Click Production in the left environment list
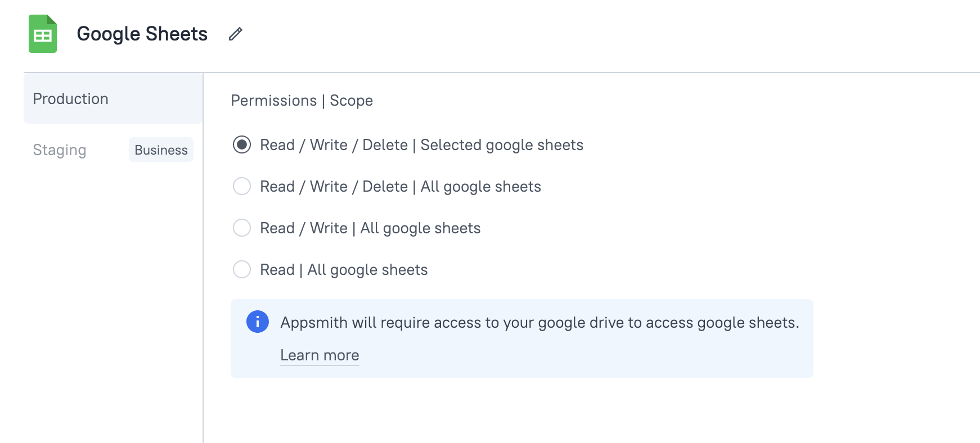The image size is (980, 443). [70, 98]
